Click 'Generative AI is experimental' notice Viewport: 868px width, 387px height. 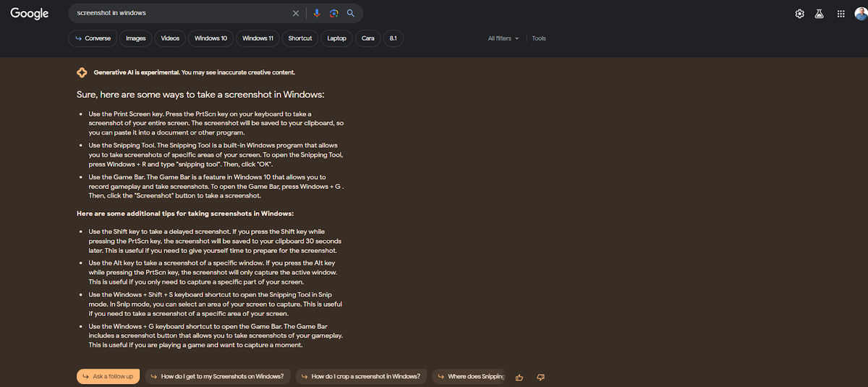(194, 72)
